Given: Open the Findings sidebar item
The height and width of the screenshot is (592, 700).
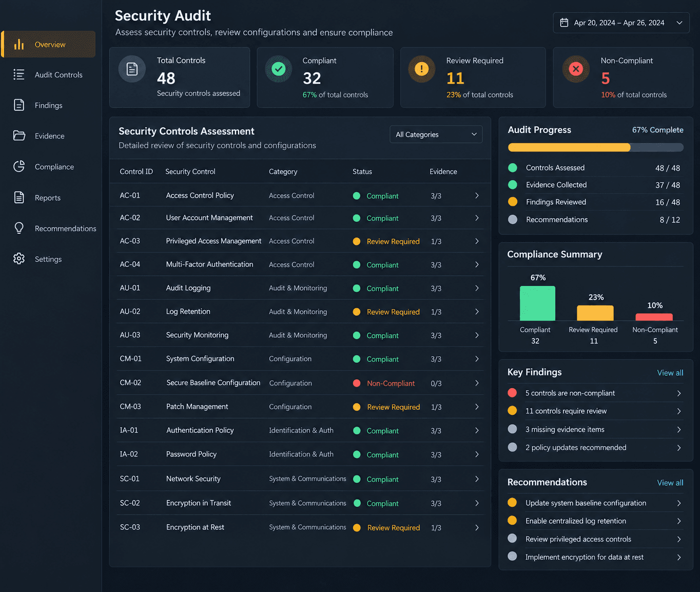Looking at the screenshot, I should click(49, 105).
